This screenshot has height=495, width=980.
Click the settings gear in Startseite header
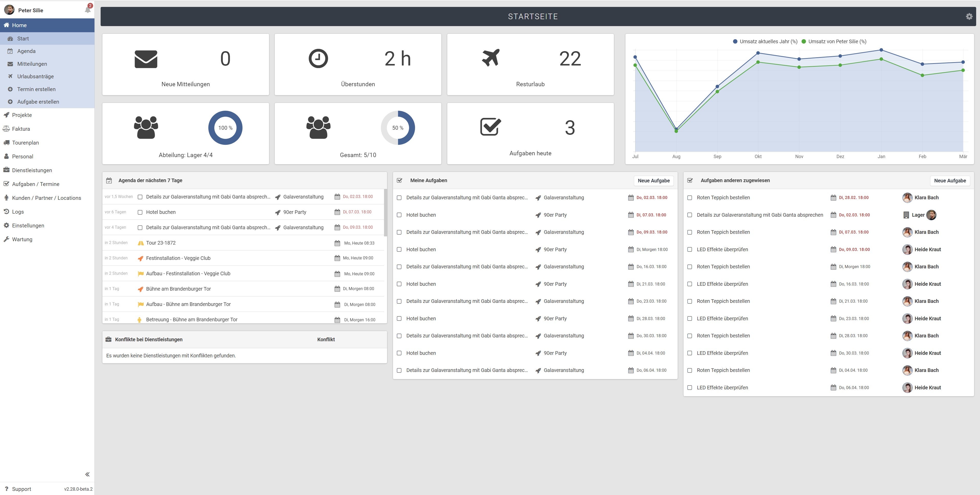click(x=969, y=16)
